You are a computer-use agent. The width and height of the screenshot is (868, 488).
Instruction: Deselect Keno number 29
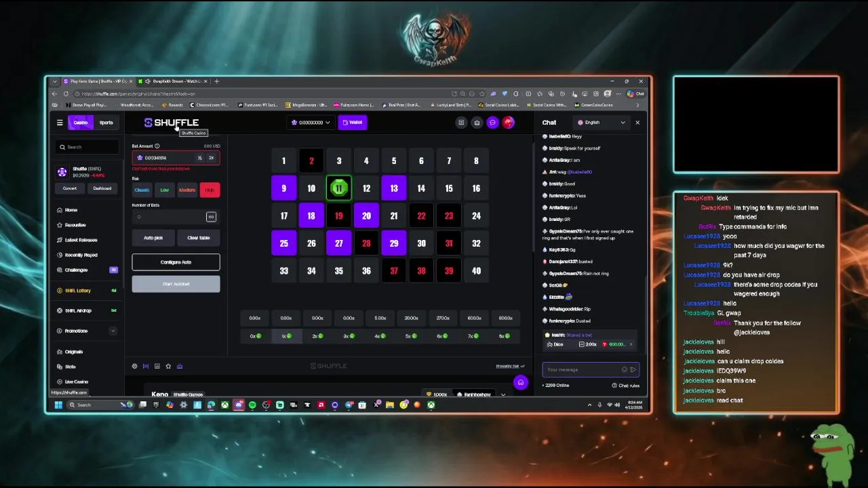pyautogui.click(x=394, y=243)
